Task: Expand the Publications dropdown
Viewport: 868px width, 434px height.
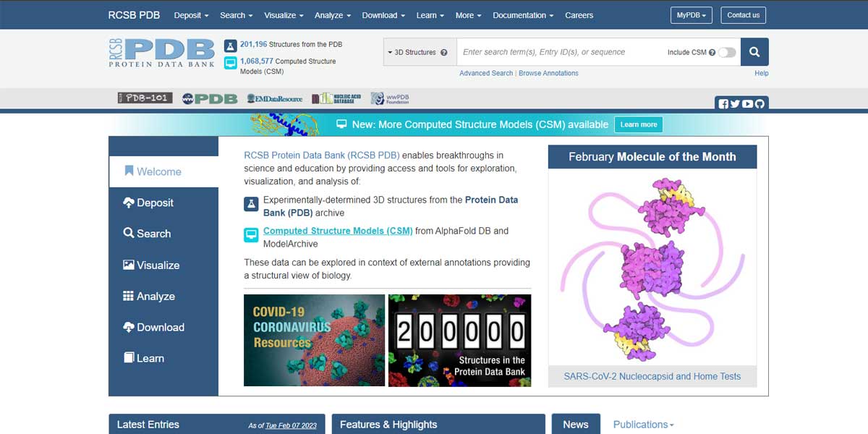Action: [643, 425]
